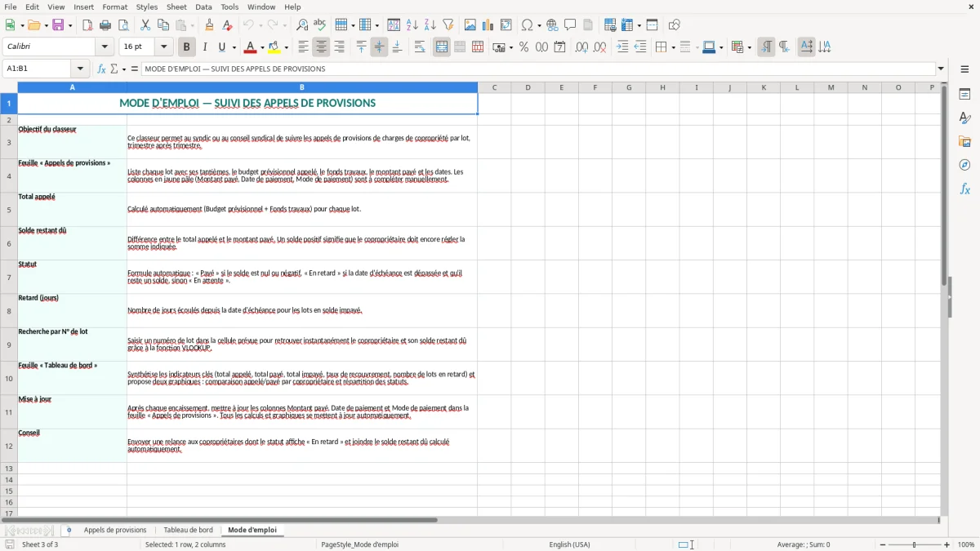The image size is (980, 551).
Task: Open the sidebar Gallery panel
Action: tap(964, 142)
